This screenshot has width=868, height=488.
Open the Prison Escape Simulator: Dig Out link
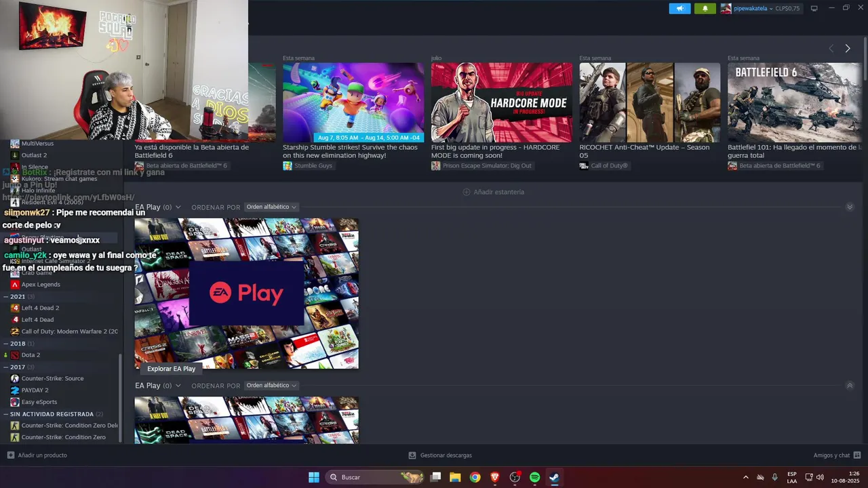pyautogui.click(x=487, y=166)
